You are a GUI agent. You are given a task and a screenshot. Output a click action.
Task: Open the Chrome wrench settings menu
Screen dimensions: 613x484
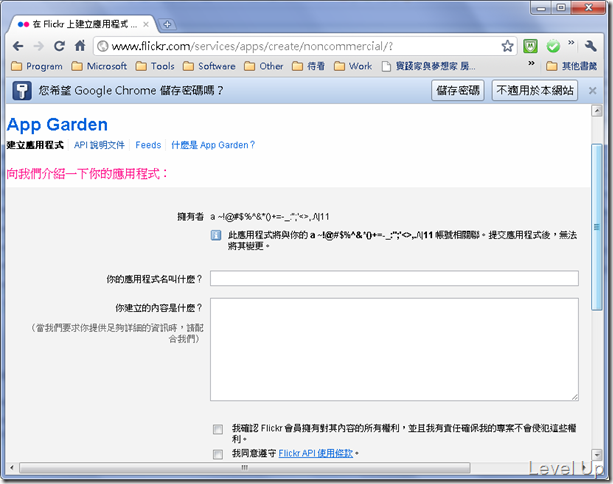pos(591,46)
